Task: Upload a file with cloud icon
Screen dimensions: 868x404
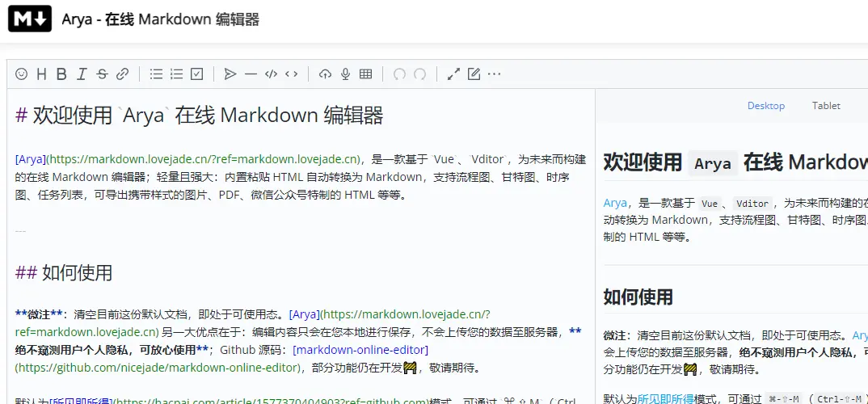Action: (325, 74)
